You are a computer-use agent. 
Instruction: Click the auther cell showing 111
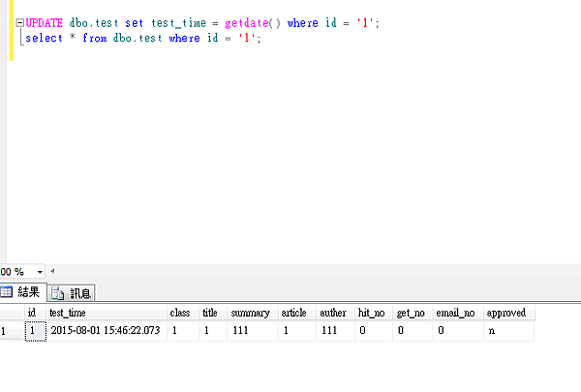point(335,330)
